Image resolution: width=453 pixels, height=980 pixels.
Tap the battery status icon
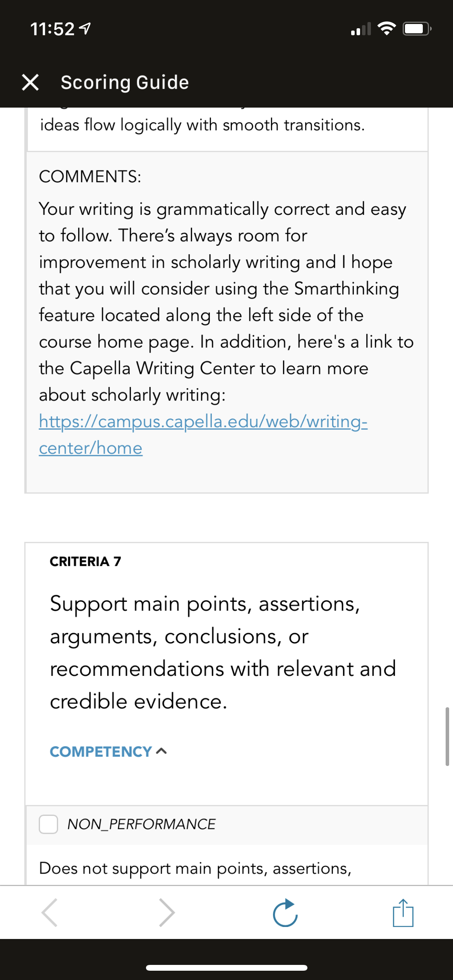417,29
